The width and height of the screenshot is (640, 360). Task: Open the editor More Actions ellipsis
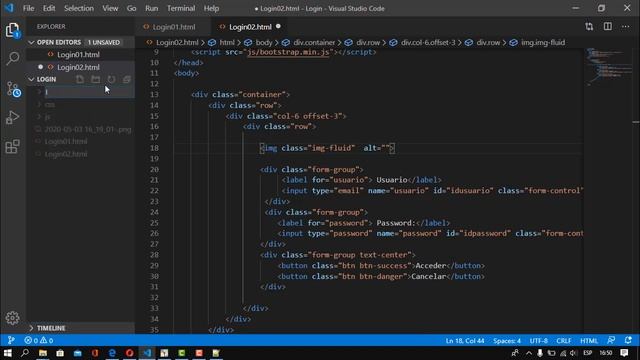coord(625,27)
